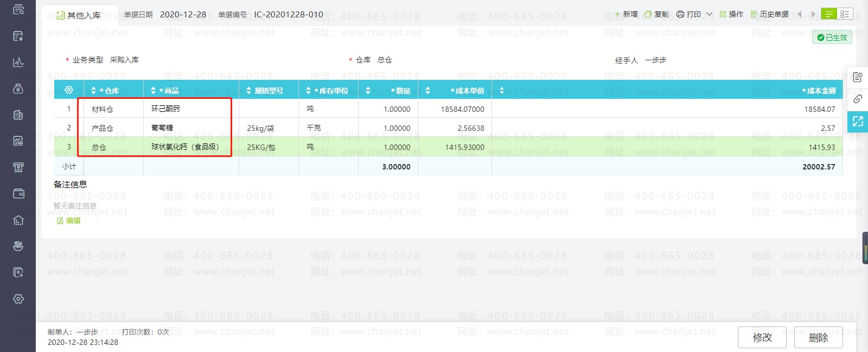The height and width of the screenshot is (352, 868).
Task: Open the line chart sidebar icon
Action: (x=18, y=62)
